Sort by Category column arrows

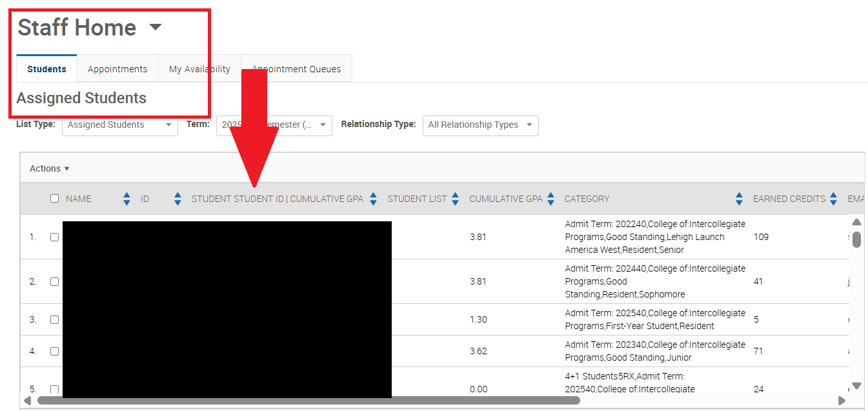coord(740,199)
